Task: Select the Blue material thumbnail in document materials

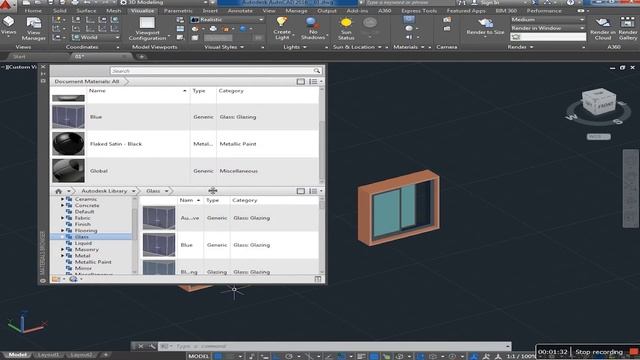Action: tap(68, 117)
